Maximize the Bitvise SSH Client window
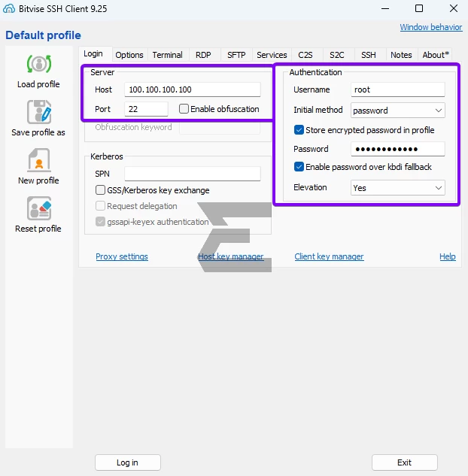The height and width of the screenshot is (476, 468). pos(419,8)
